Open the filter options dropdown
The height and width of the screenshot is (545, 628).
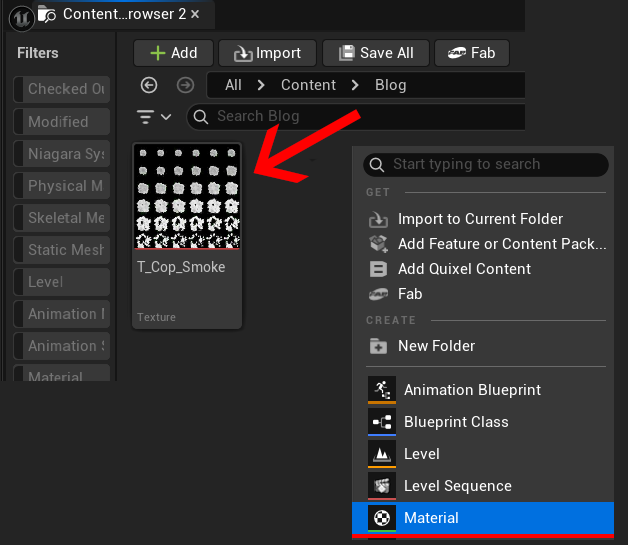(154, 117)
